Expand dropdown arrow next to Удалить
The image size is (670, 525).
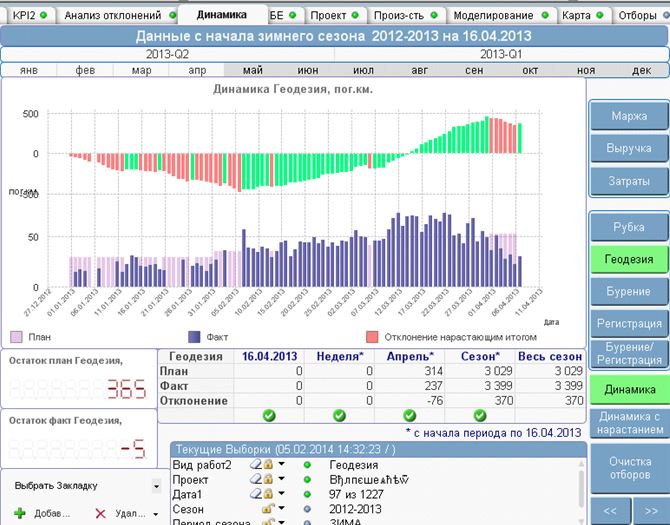click(x=156, y=515)
